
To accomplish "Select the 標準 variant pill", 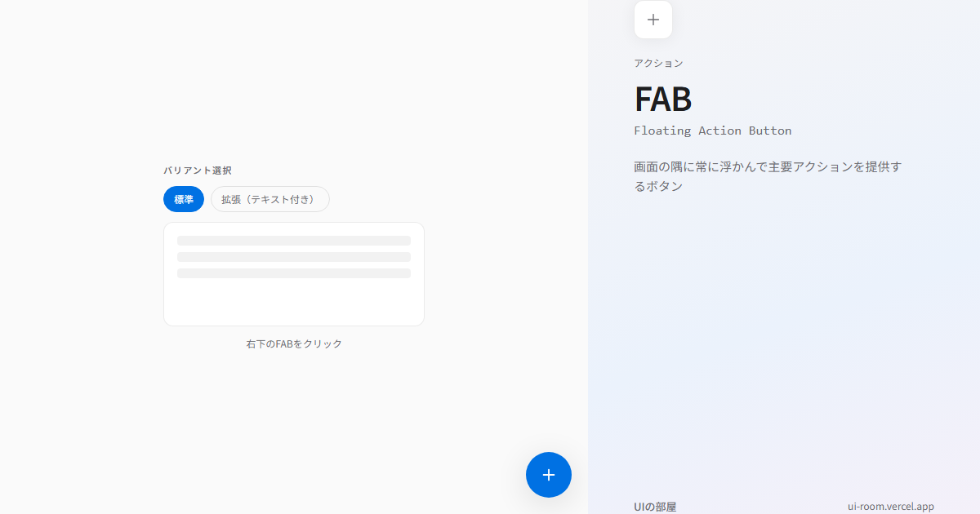I will coord(184,199).
